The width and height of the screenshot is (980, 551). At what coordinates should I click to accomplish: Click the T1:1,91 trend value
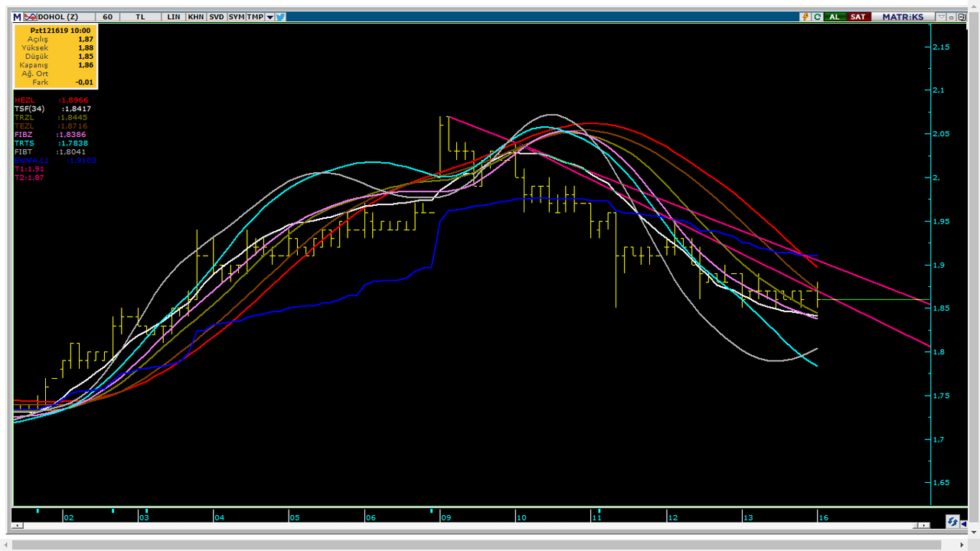(29, 169)
